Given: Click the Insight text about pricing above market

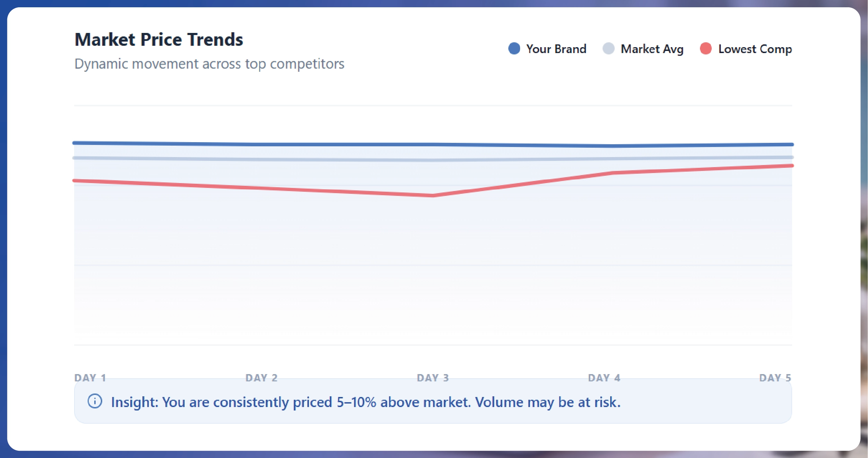Looking at the screenshot, I should [x=366, y=402].
